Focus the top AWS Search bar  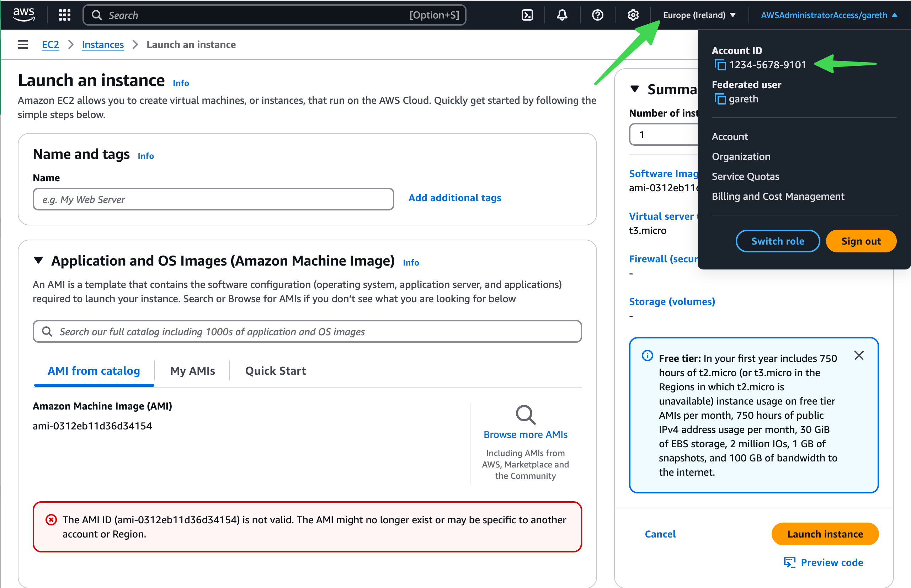point(274,15)
